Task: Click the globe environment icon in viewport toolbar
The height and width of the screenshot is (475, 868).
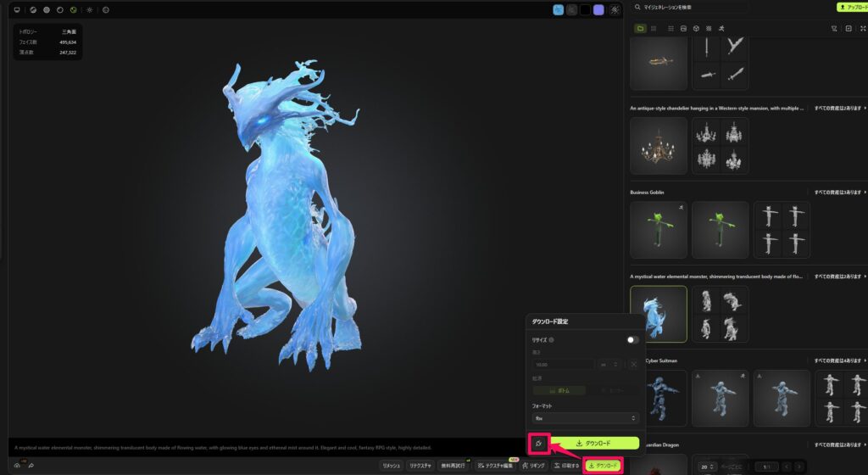Action: tap(106, 10)
